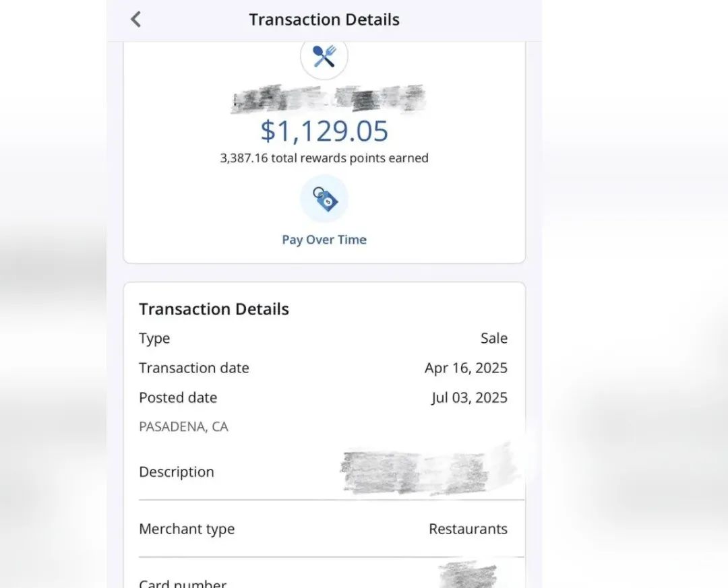The height and width of the screenshot is (588, 728).
Task: Select the Type row showing Sale
Action: click(x=323, y=338)
